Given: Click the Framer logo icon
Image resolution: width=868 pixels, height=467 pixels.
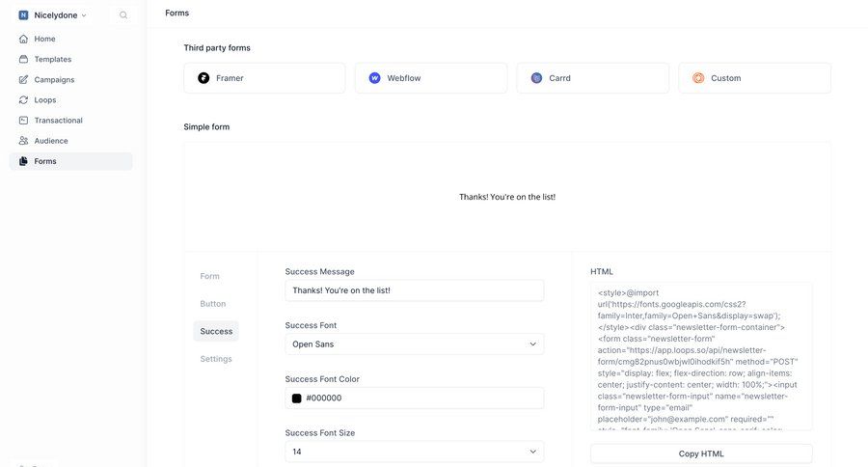Looking at the screenshot, I should pyautogui.click(x=203, y=78).
